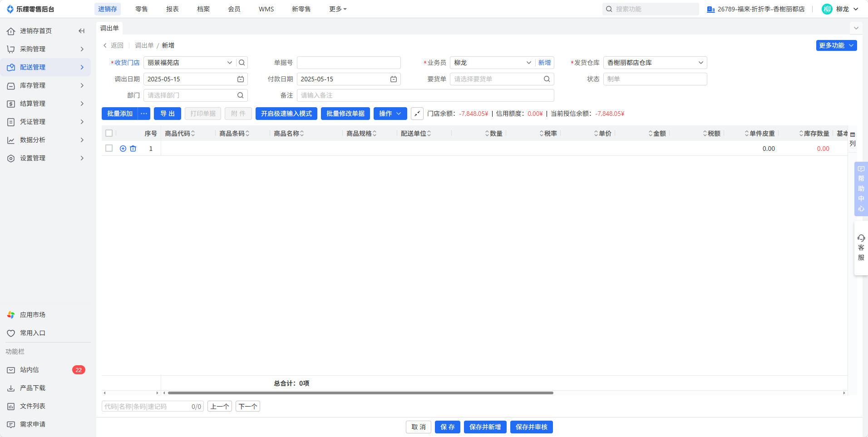Open the 报表 top menu
Viewport: 868px width, 437px height.
[x=173, y=9]
